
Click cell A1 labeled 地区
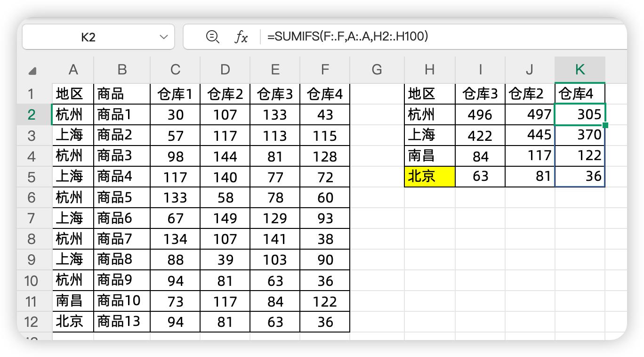[x=73, y=94]
